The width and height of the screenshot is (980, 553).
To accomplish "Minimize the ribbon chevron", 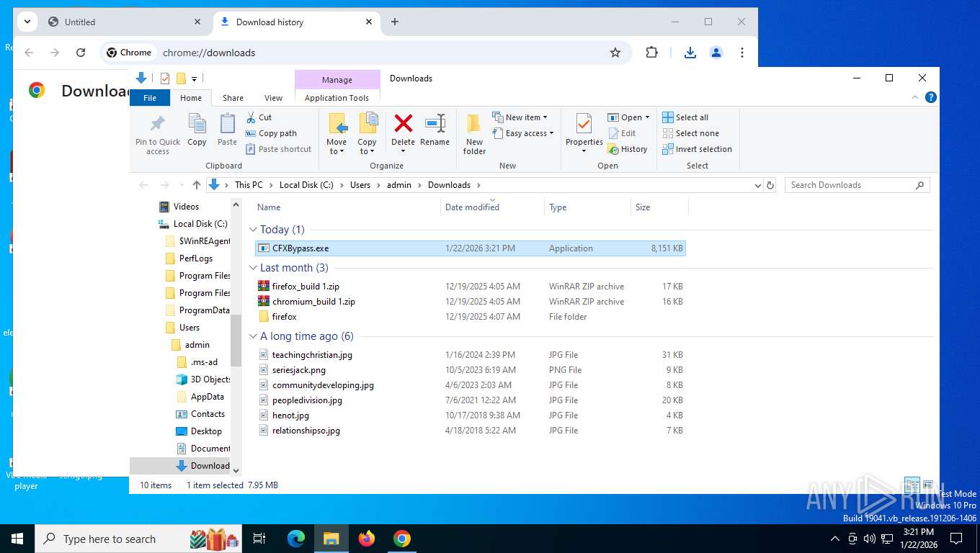I will pyautogui.click(x=916, y=98).
